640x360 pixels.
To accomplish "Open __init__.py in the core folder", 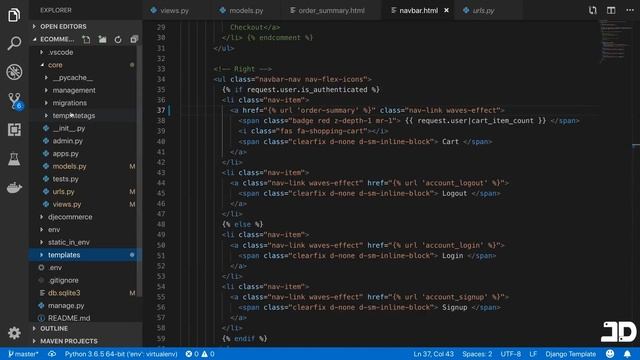I will tap(69, 128).
